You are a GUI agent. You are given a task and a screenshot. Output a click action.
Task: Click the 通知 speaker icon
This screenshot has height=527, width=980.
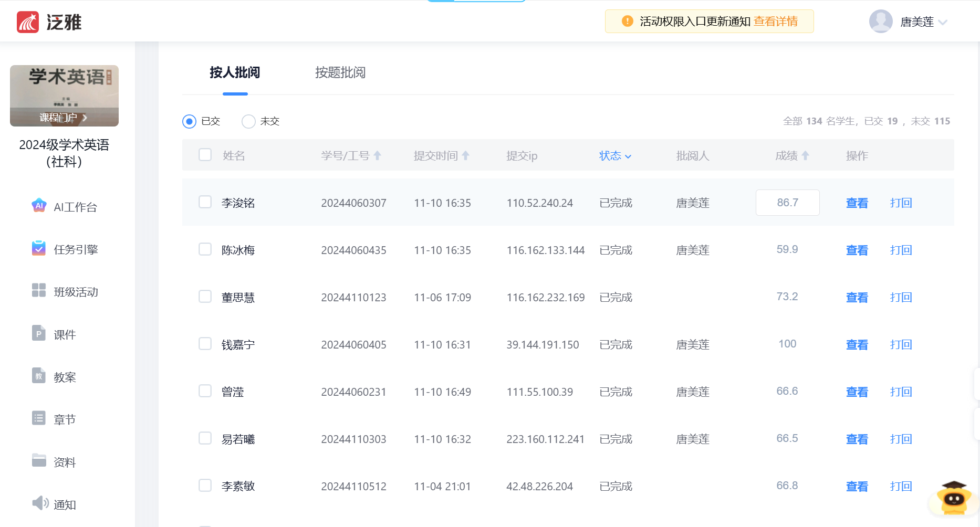[x=40, y=503]
